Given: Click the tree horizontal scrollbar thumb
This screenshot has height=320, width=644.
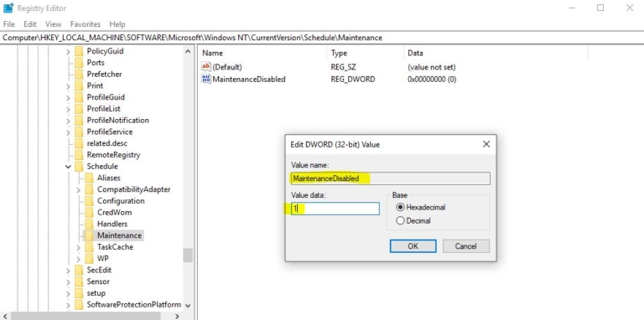Looking at the screenshot, I should click(86, 317).
